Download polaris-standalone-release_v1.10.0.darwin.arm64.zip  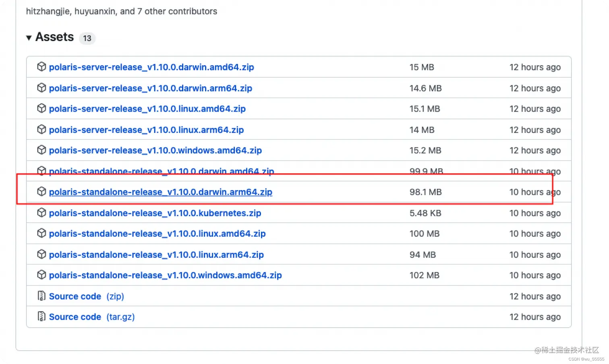(161, 192)
